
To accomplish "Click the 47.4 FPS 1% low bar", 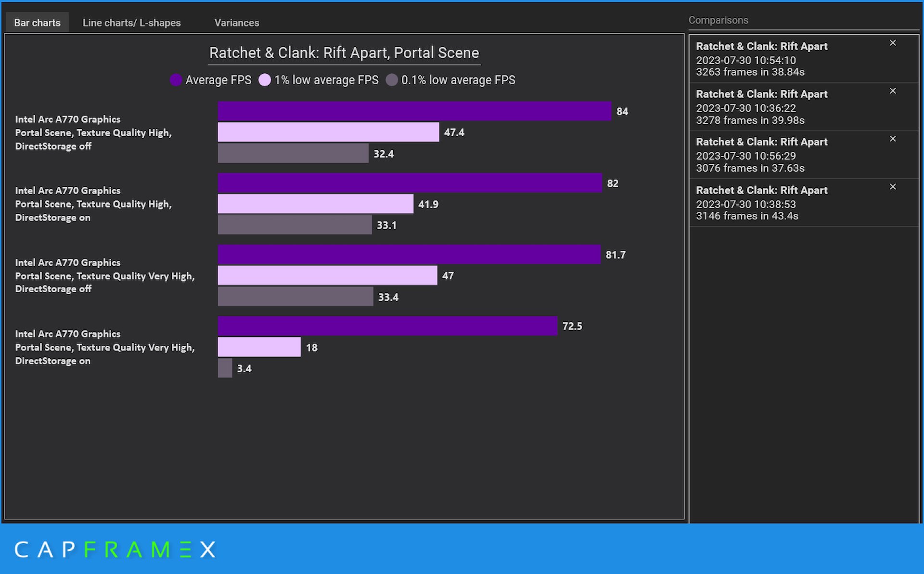I will (328, 132).
